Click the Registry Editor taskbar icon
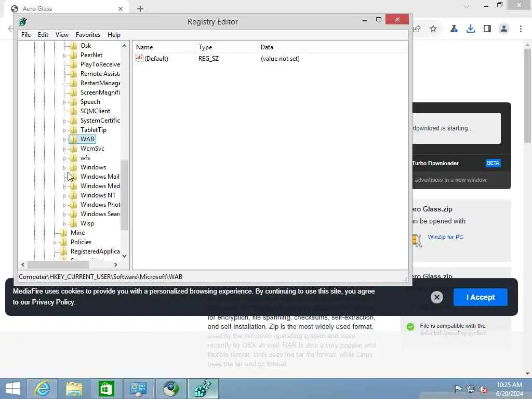The image size is (532, 399). pyautogui.click(x=203, y=389)
